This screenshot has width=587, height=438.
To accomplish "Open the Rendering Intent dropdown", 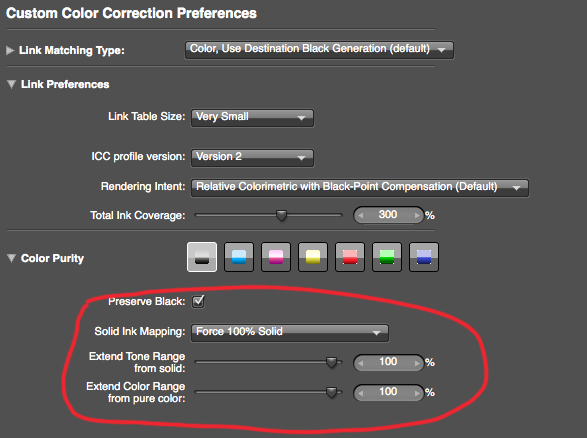I will [360, 188].
